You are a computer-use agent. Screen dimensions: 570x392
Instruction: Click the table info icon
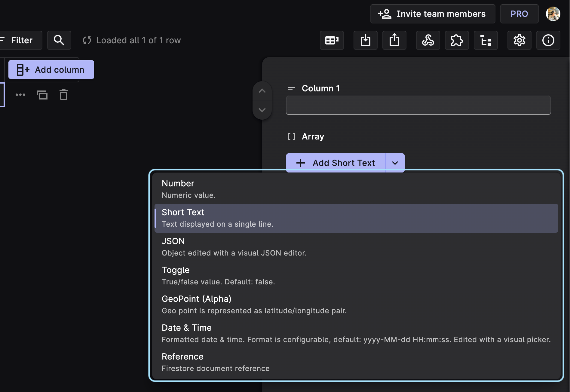(x=548, y=40)
